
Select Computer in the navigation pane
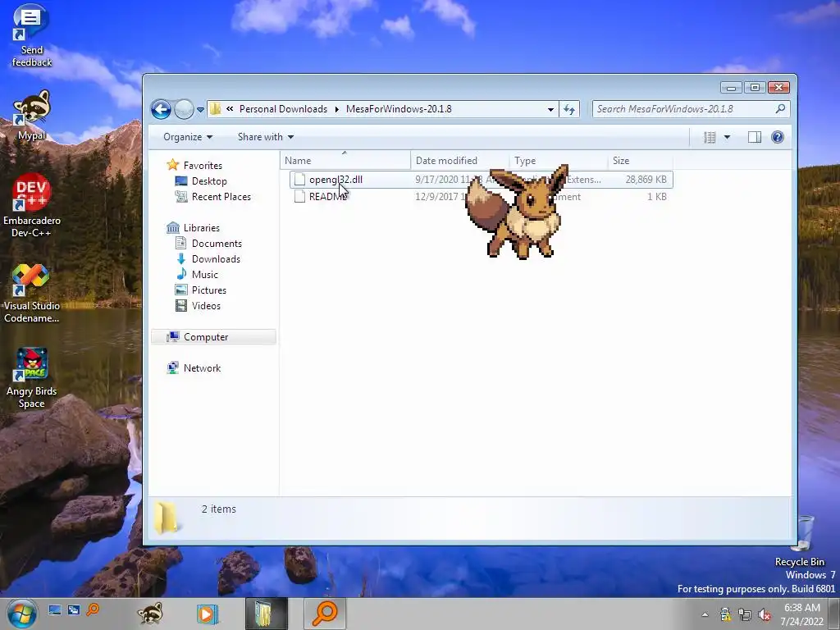click(214, 337)
